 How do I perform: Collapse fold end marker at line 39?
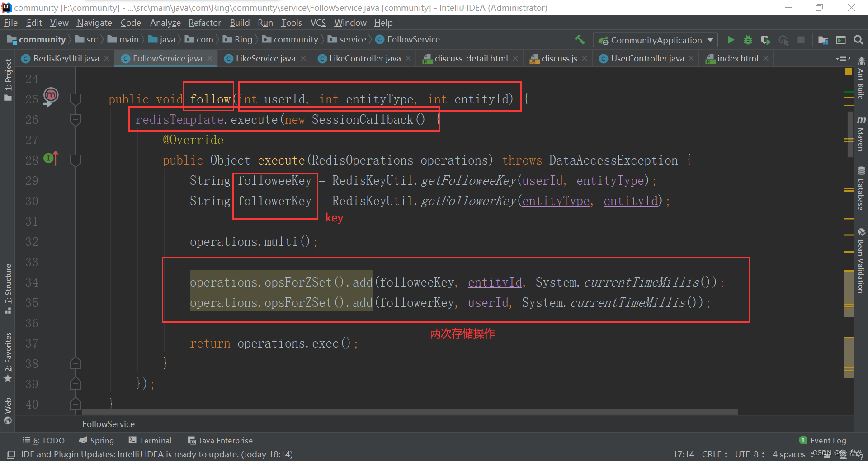pos(76,383)
